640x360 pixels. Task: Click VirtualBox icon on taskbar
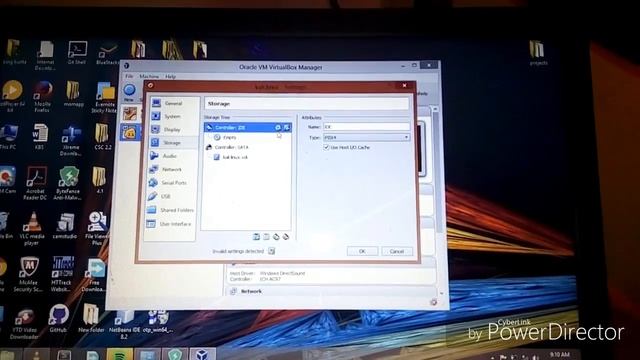click(x=202, y=354)
